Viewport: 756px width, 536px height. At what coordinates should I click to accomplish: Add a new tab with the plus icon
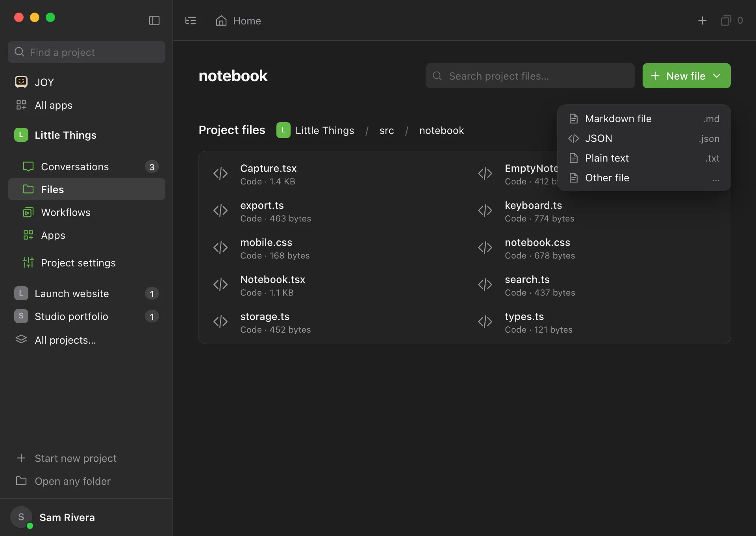[x=702, y=20]
